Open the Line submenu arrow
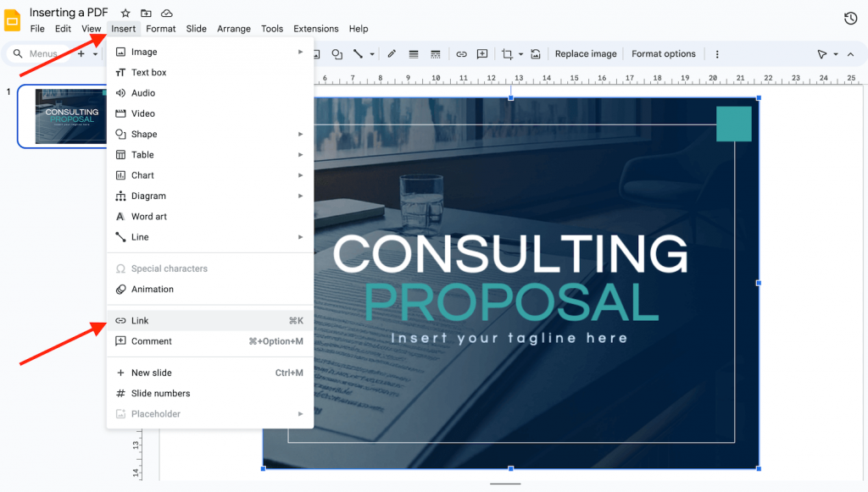The height and width of the screenshot is (492, 868). tap(301, 237)
